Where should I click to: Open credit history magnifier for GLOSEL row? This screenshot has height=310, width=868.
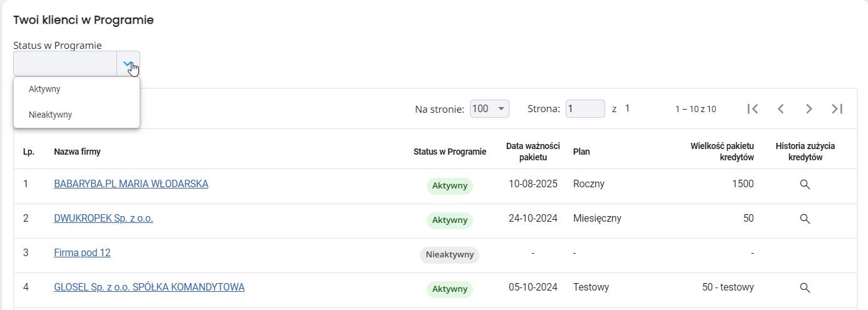(x=805, y=288)
